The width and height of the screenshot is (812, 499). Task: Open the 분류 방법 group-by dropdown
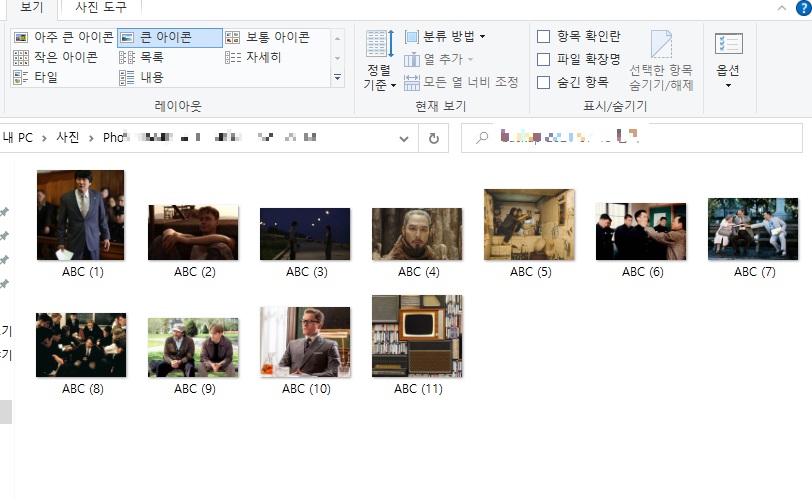[445, 36]
